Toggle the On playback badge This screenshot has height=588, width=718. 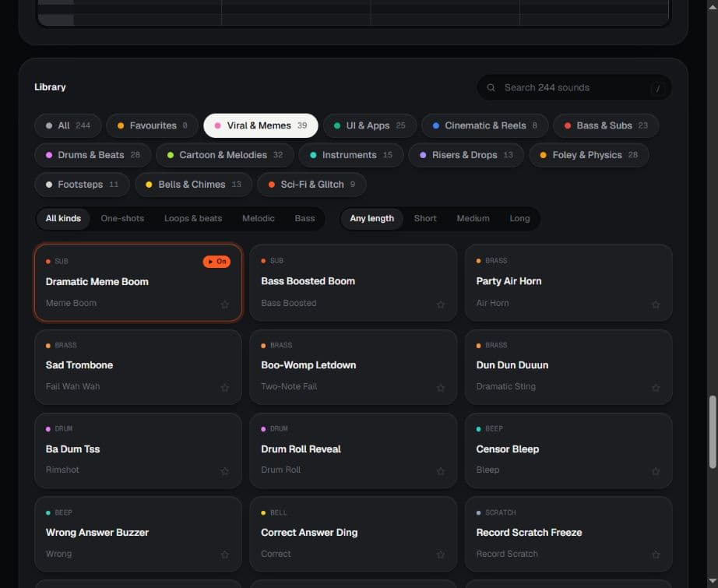216,262
